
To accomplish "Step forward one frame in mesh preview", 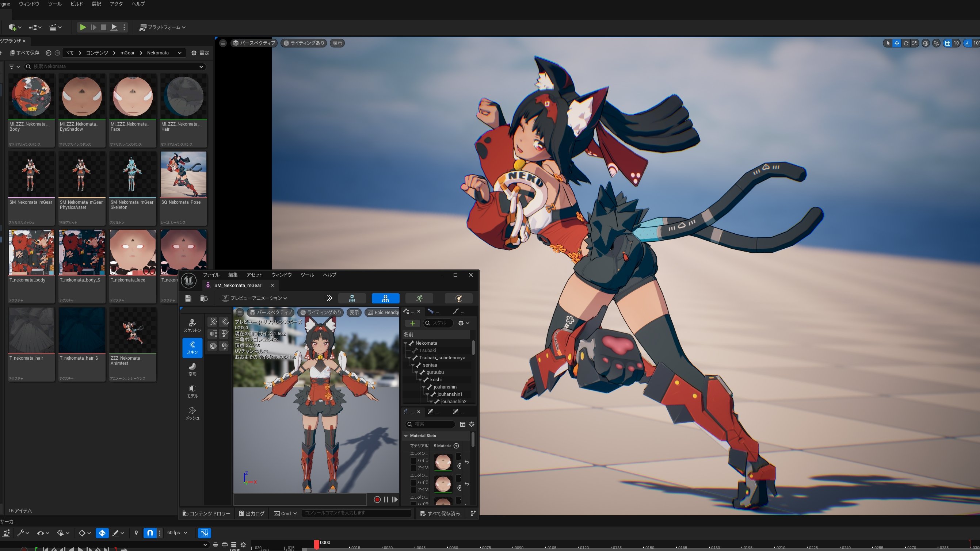I will coord(395,500).
